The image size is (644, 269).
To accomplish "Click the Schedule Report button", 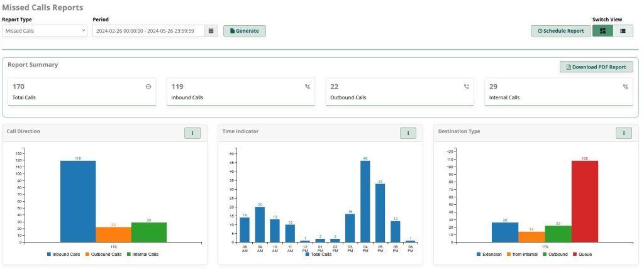I will [x=560, y=31].
